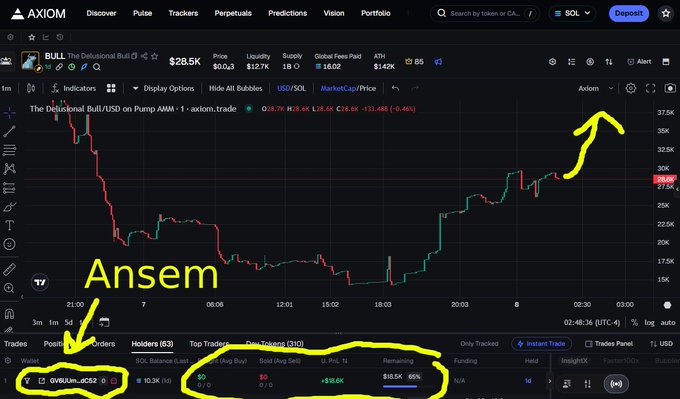Open the blue feather icon under BULL
The width and height of the screenshot is (680, 399).
pyautogui.click(x=84, y=67)
